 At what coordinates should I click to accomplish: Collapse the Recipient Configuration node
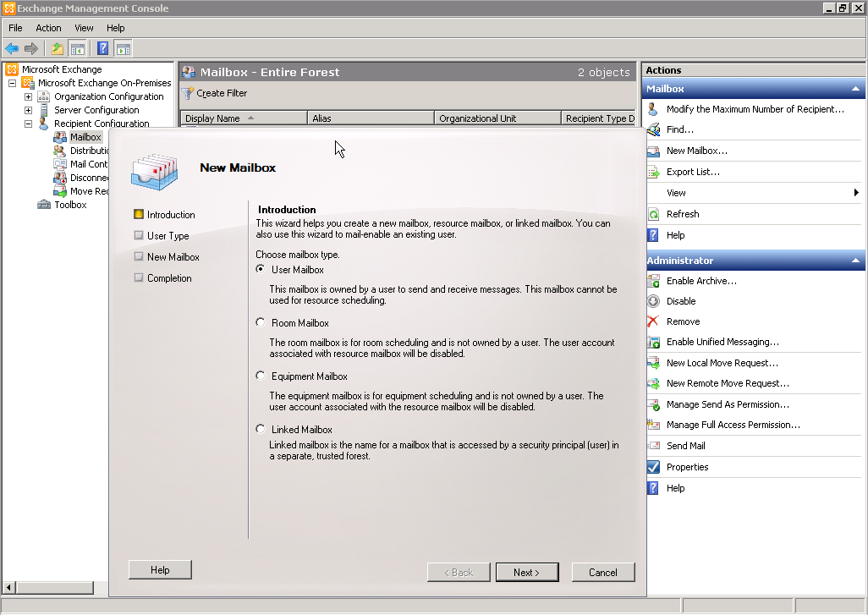[28, 124]
